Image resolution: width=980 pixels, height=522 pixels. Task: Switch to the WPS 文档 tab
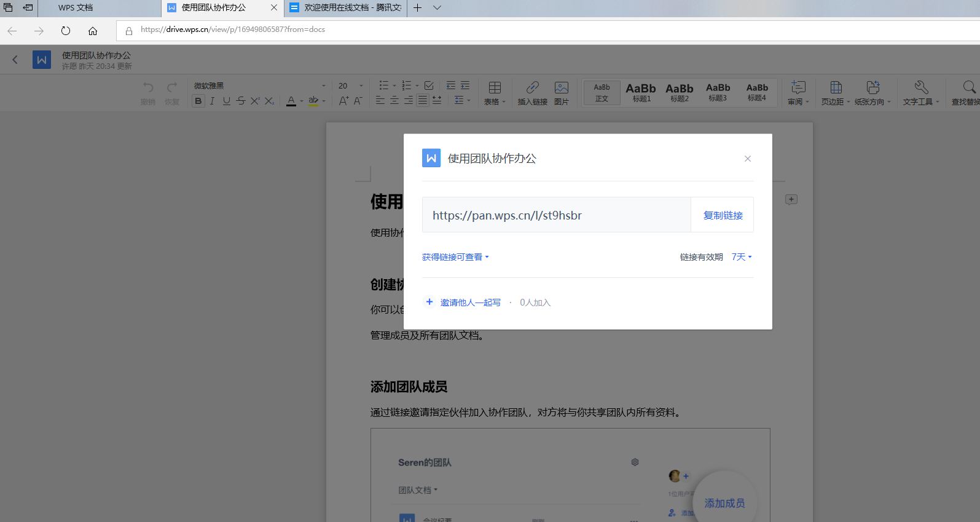(76, 8)
